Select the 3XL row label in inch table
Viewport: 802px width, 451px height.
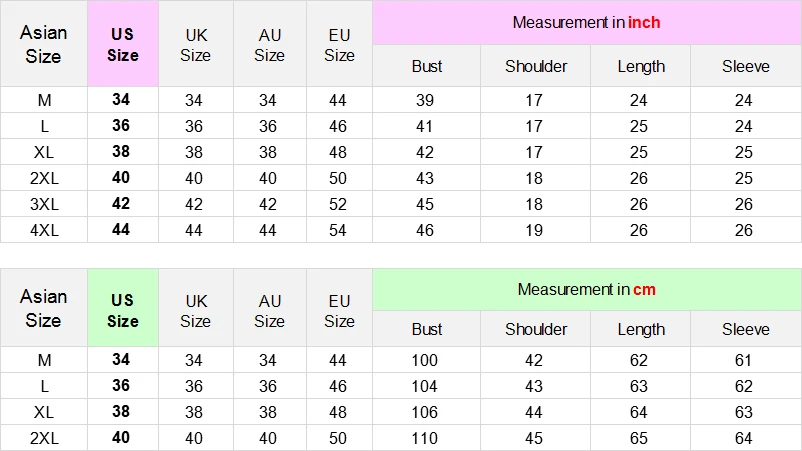[x=44, y=204]
